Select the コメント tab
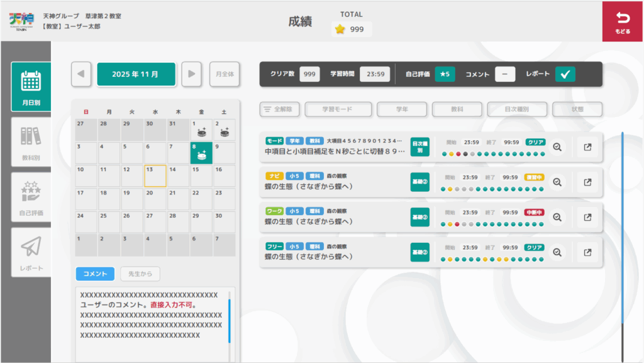 pos(95,274)
